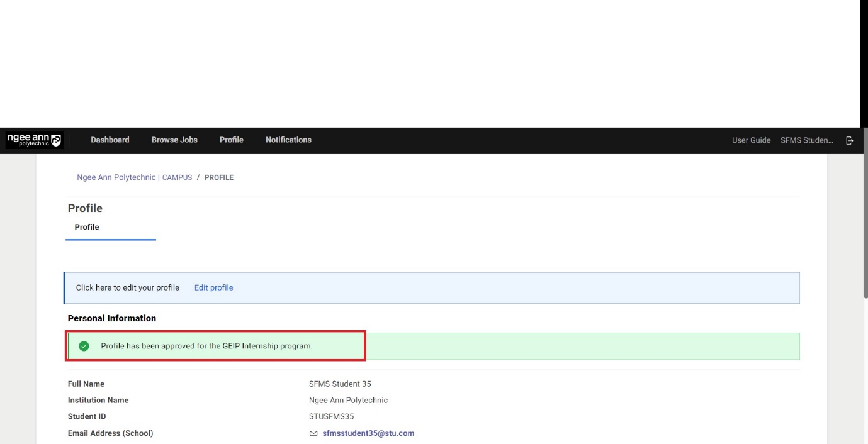Click the Personal Information section heading

pyautogui.click(x=112, y=318)
